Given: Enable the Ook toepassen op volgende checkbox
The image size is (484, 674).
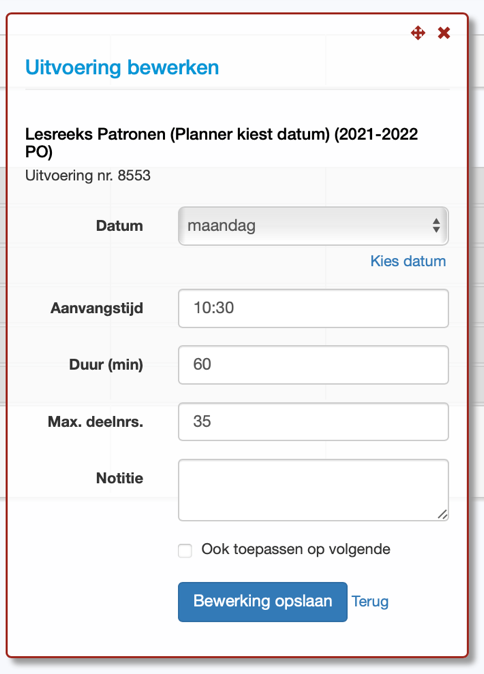Looking at the screenshot, I should pyautogui.click(x=185, y=551).
